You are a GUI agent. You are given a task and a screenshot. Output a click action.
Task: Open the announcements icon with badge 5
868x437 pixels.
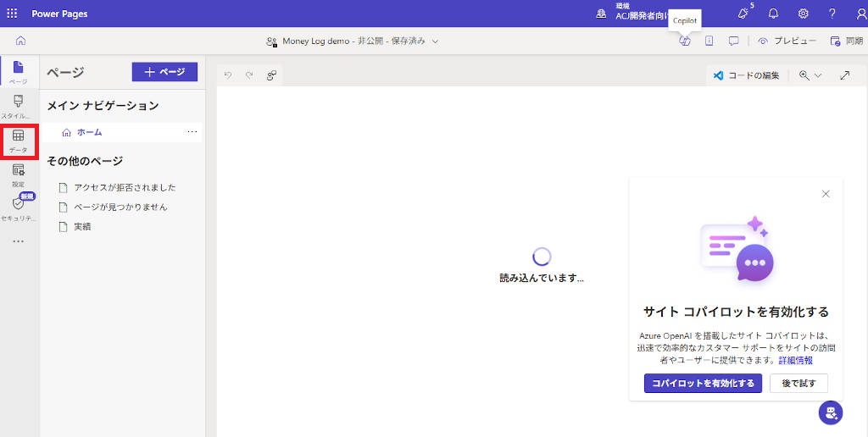(x=743, y=14)
